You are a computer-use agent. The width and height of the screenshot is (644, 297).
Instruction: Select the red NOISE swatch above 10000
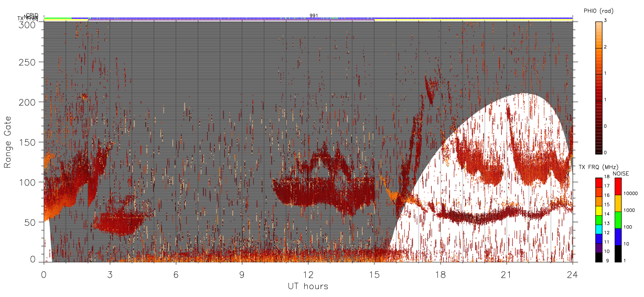[618, 186]
